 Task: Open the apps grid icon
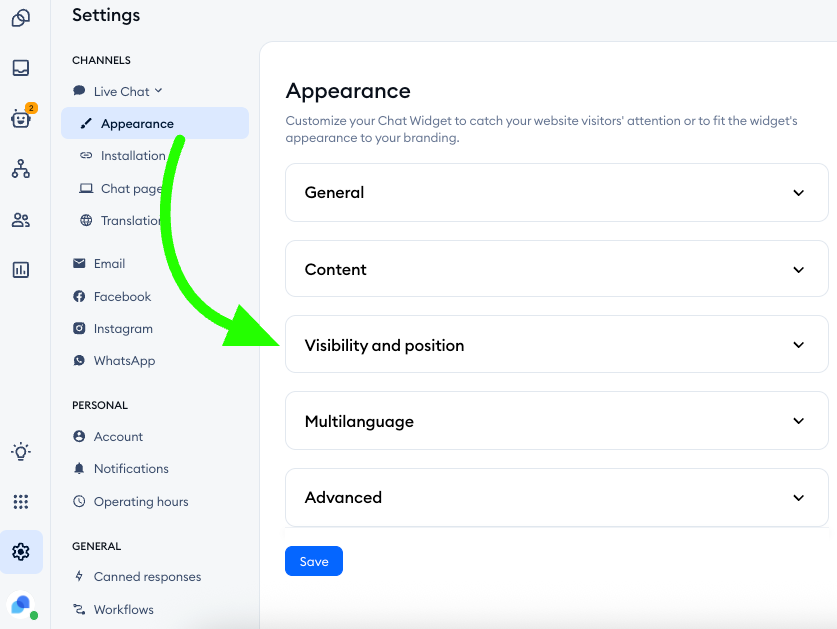pyautogui.click(x=21, y=502)
